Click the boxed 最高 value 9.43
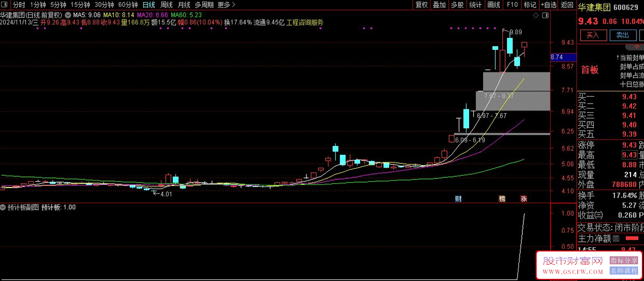This screenshot has width=644, height=281. pos(629,155)
